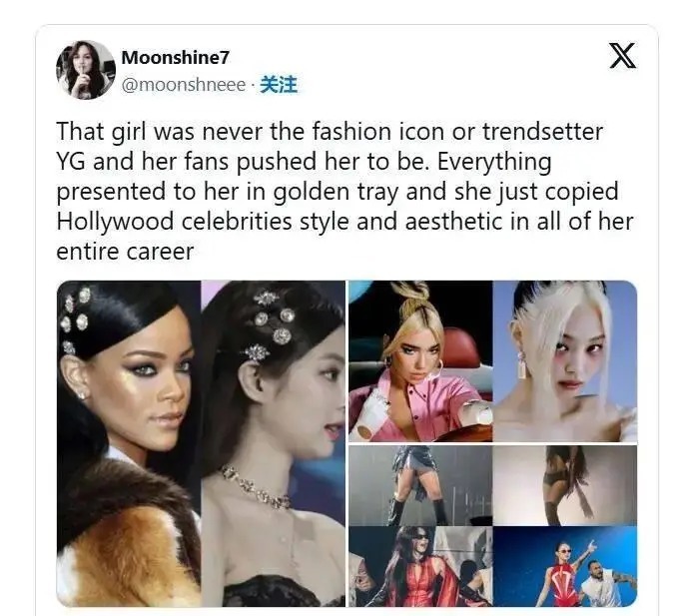Click the jeweled hair clips in left photo
Image resolution: width=673 pixels, height=616 pixels.
point(76,315)
